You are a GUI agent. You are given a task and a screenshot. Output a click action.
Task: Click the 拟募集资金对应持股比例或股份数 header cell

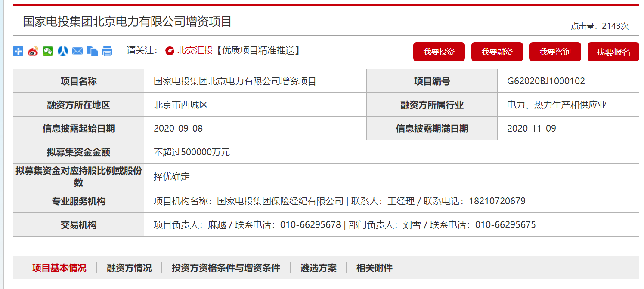79,176
